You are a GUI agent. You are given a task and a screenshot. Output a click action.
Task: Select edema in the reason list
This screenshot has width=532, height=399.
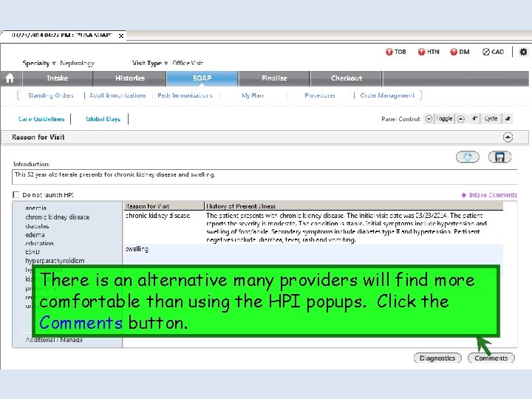pyautogui.click(x=35, y=235)
